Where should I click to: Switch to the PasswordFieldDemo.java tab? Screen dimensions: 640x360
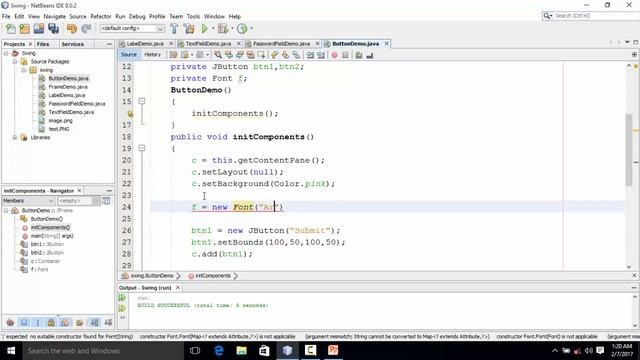[x=281, y=44]
